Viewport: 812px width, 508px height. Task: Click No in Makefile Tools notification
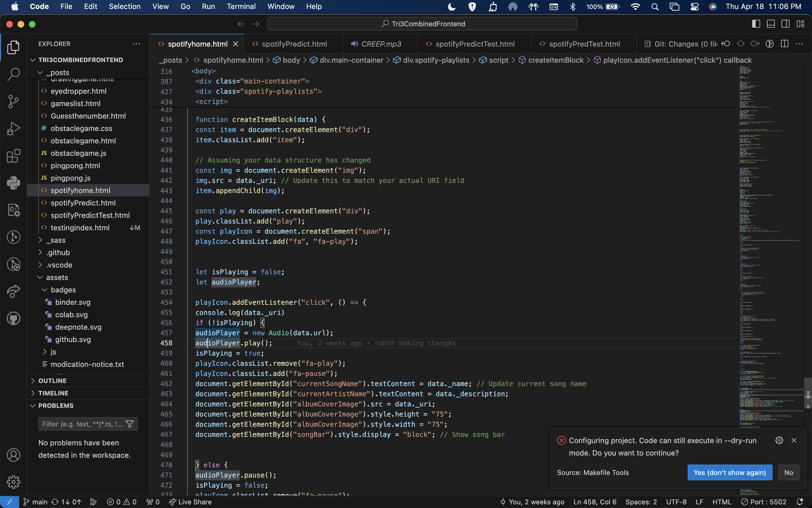789,472
